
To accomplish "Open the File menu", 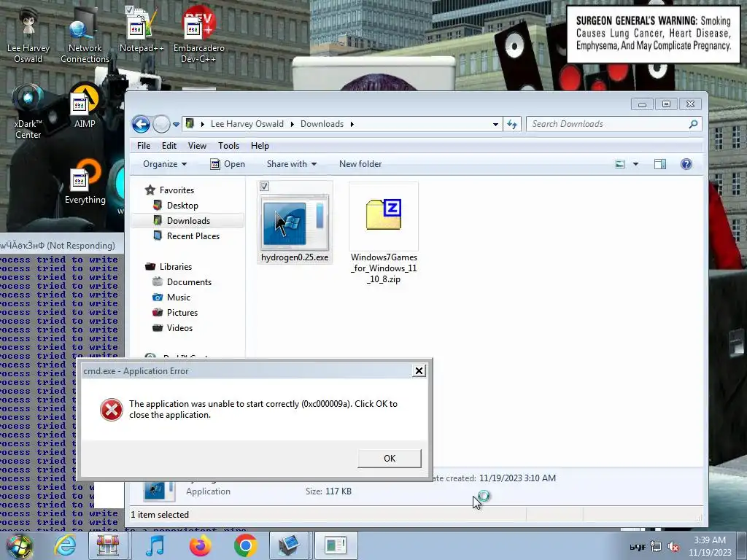I will tap(144, 146).
